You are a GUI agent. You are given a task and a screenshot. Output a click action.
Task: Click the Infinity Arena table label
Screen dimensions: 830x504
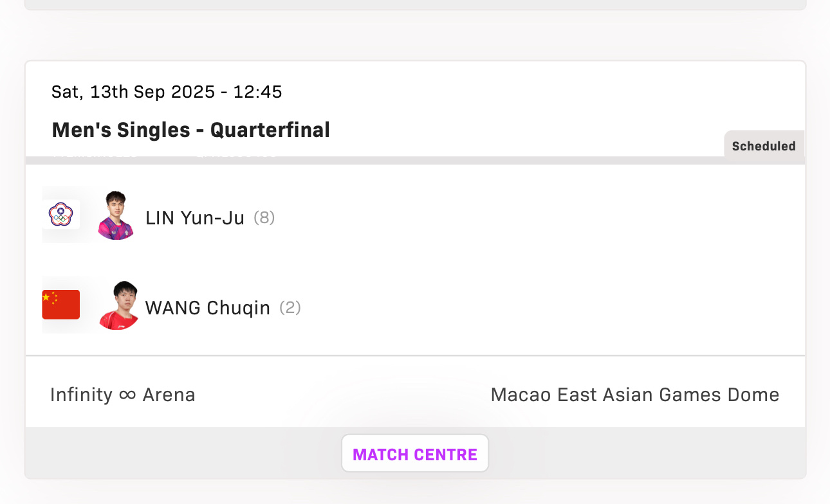tap(123, 394)
